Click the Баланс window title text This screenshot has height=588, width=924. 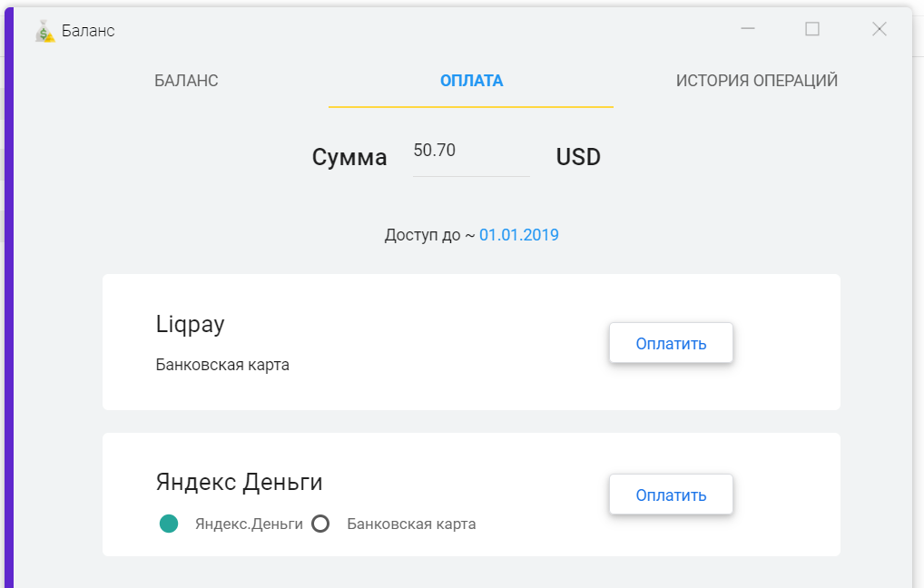point(88,31)
